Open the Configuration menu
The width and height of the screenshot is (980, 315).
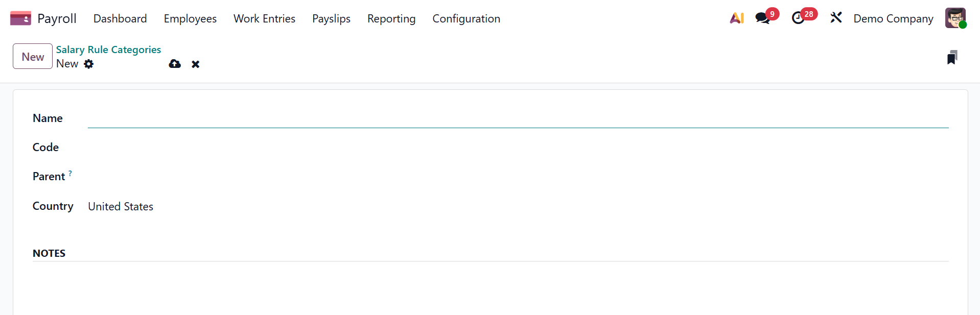click(466, 19)
